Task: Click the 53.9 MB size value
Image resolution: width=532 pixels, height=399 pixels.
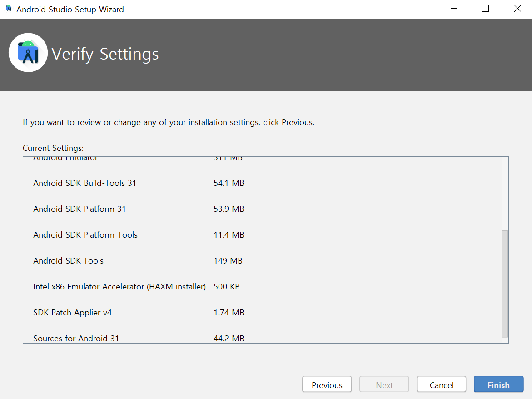Action: point(229,209)
